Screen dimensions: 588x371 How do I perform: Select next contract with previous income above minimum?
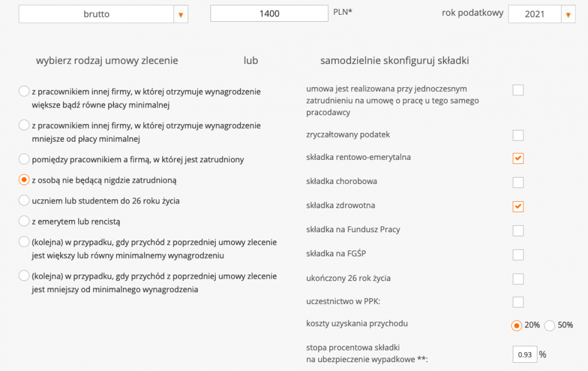[24, 242]
